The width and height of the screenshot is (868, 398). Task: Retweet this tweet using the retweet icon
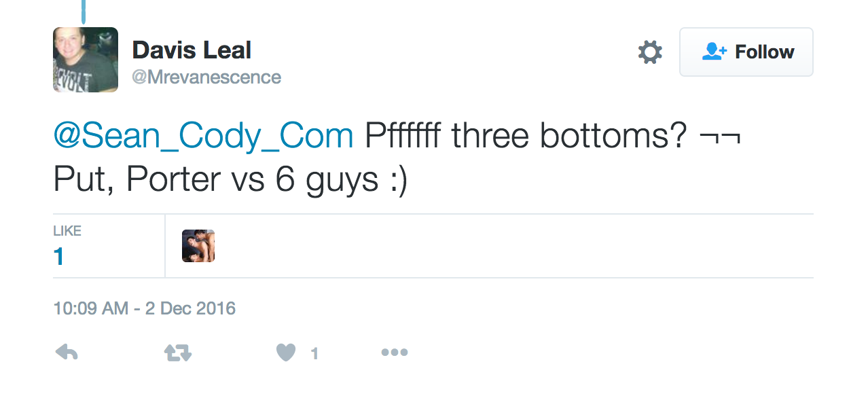[x=178, y=352]
